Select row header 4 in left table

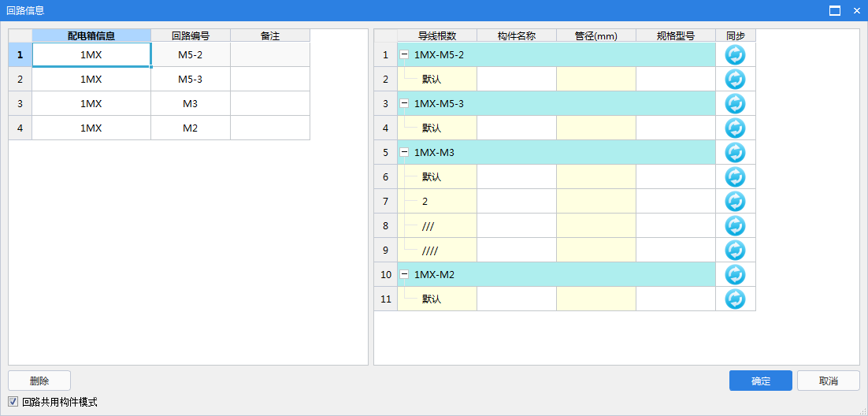click(20, 128)
